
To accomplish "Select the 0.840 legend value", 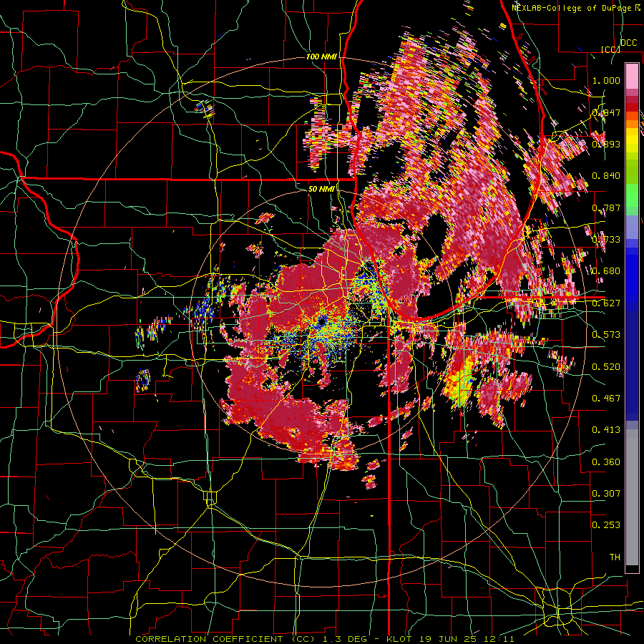I will click(x=606, y=176).
